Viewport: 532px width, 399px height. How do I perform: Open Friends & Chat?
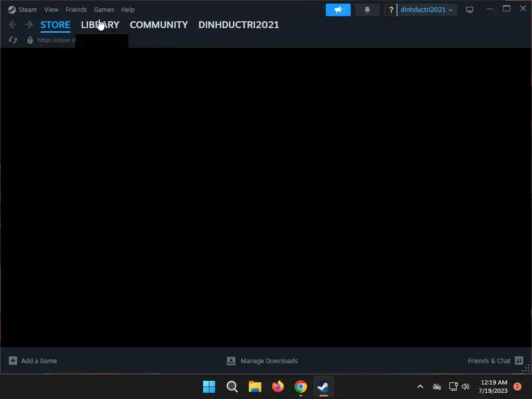[x=489, y=361]
